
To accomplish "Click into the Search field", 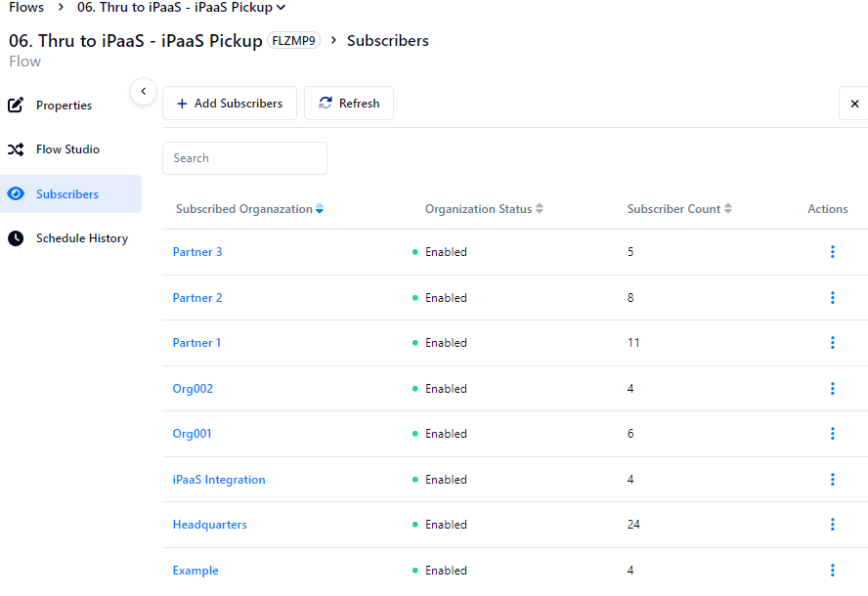I will (x=244, y=158).
